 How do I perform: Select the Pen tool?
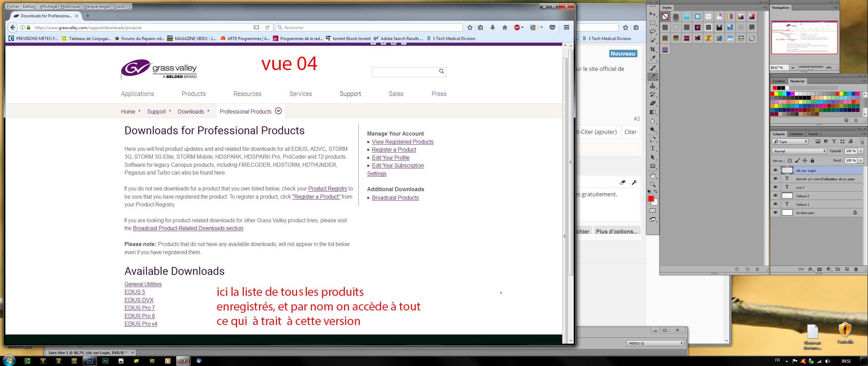[x=653, y=140]
